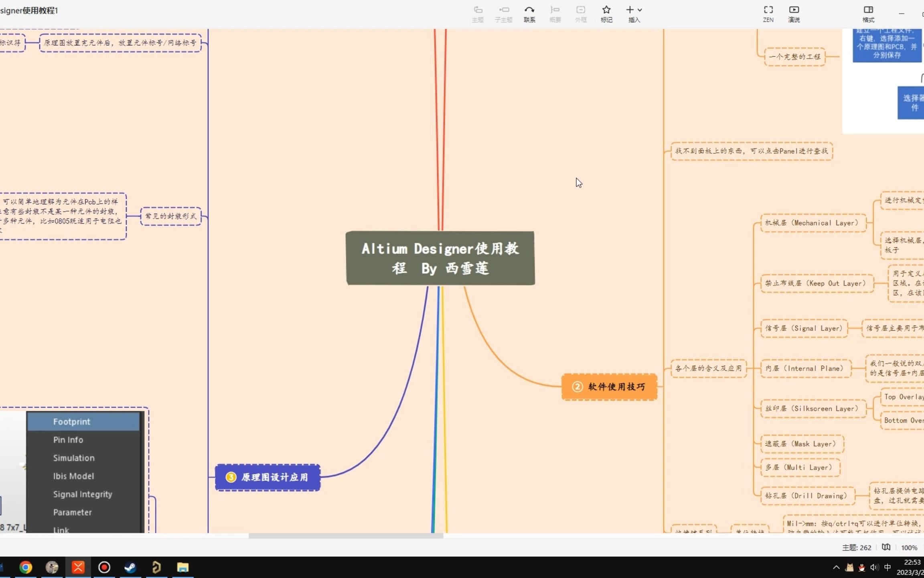Click the number 2 marker on 软件使用技巧

pos(577,387)
